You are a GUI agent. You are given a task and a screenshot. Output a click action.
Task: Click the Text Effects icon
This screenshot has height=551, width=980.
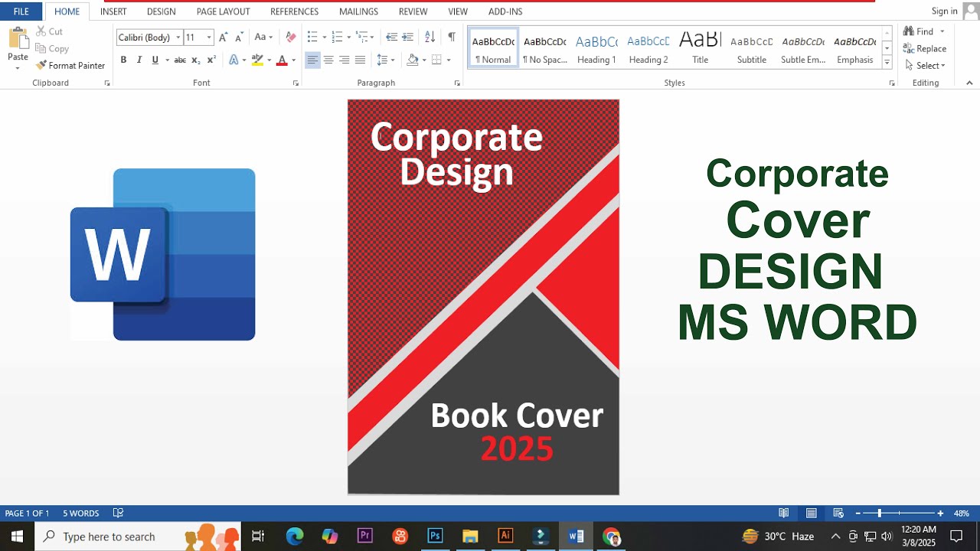(x=234, y=60)
